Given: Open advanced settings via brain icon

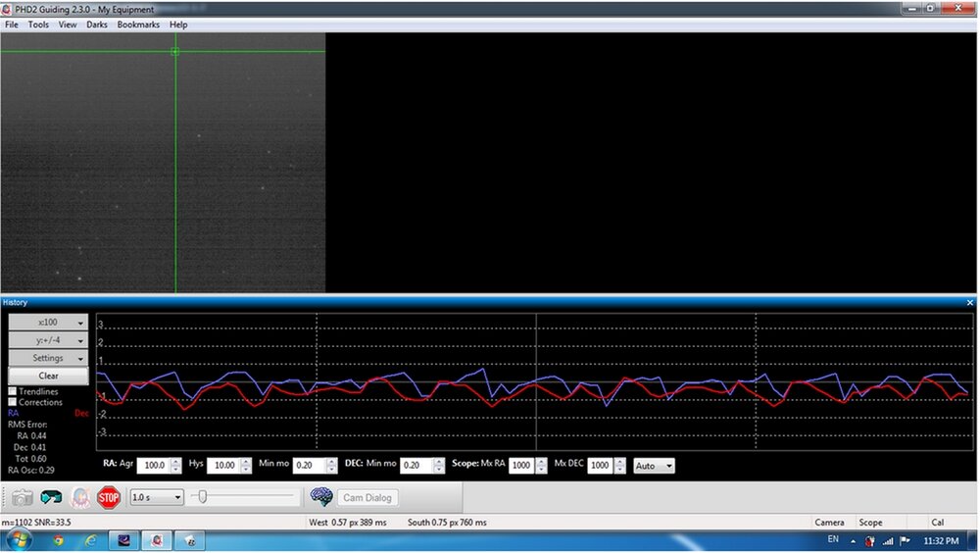Looking at the screenshot, I should [x=320, y=497].
